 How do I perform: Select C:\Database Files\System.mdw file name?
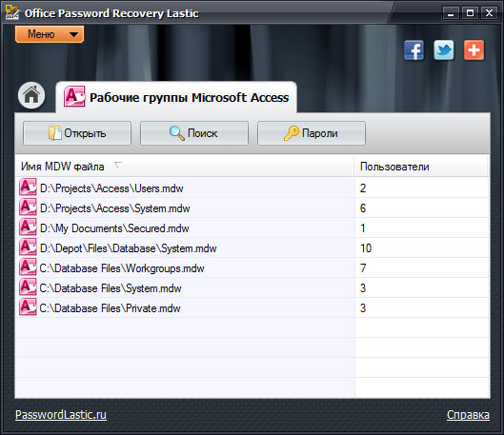pyautogui.click(x=111, y=288)
